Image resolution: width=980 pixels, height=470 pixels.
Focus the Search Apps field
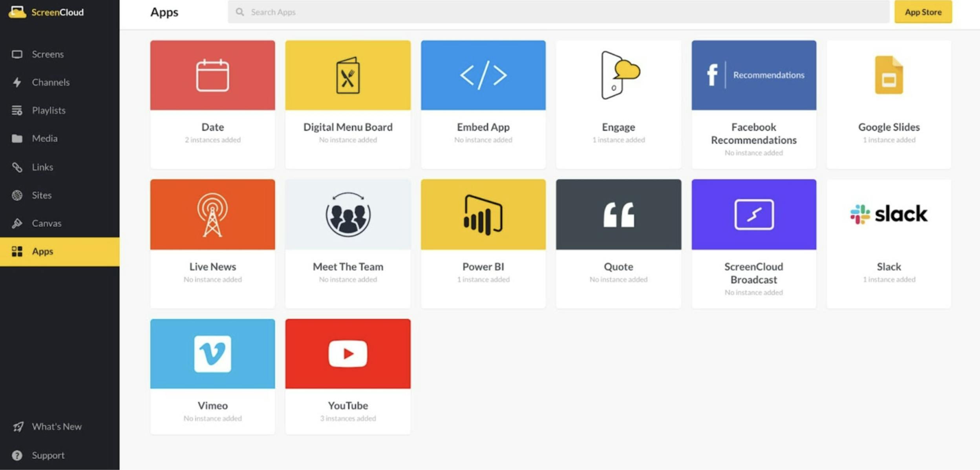click(x=558, y=12)
